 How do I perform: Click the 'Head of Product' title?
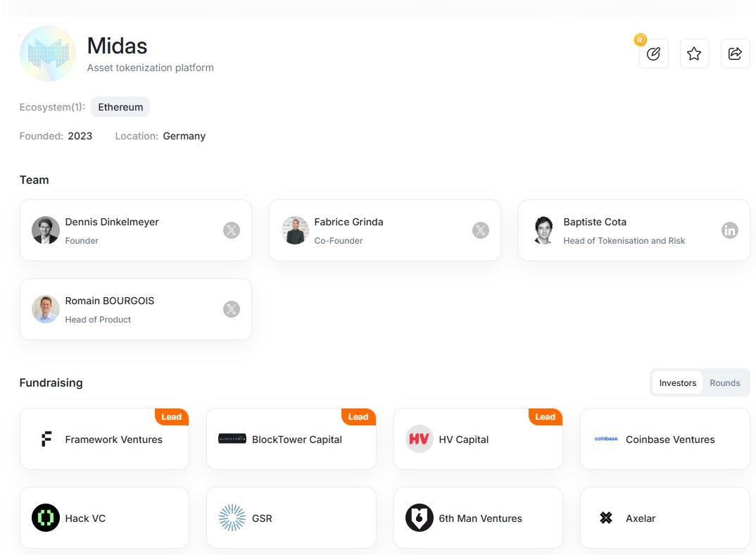point(98,320)
